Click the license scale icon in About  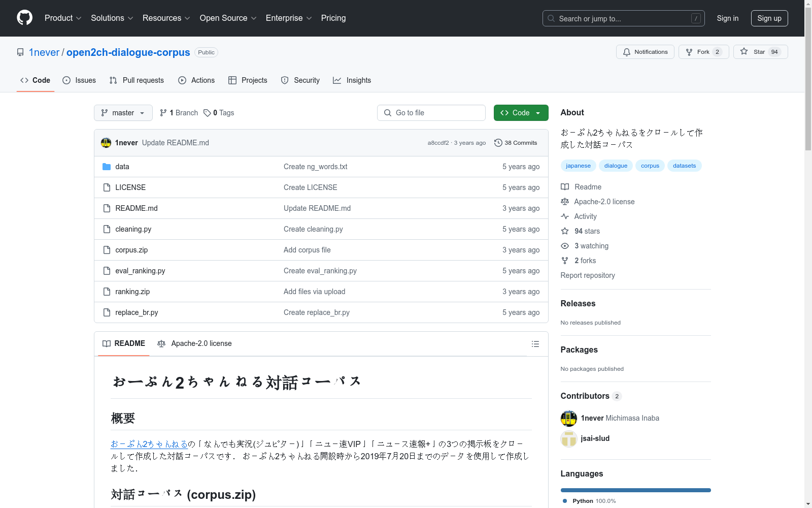(565, 202)
